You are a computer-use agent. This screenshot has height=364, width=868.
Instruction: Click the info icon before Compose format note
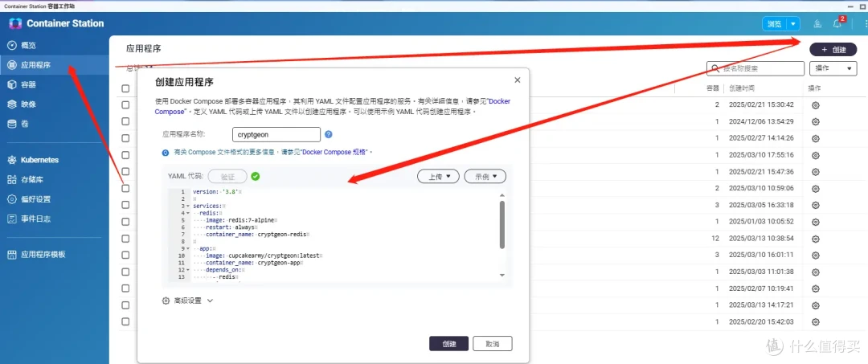click(x=165, y=152)
